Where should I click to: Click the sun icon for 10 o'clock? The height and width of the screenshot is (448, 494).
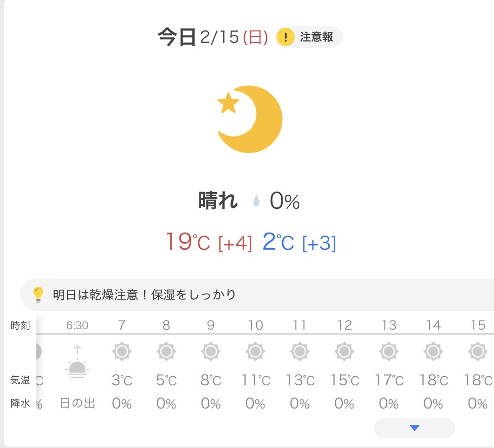[255, 350]
